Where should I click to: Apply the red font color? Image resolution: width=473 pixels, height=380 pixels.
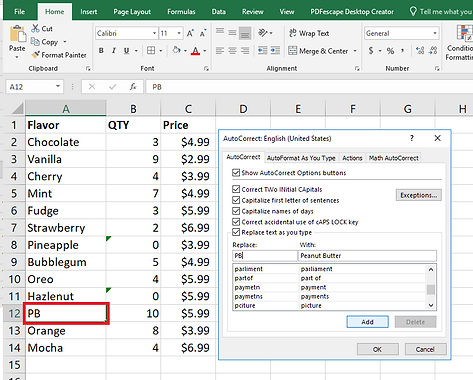point(196,51)
